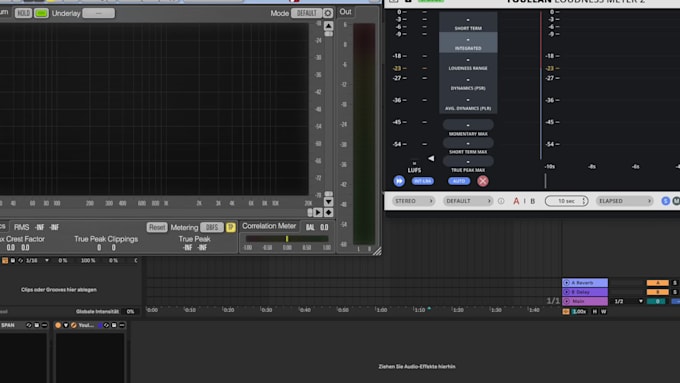Open the STEREO channel dropdown

pyautogui.click(x=413, y=201)
